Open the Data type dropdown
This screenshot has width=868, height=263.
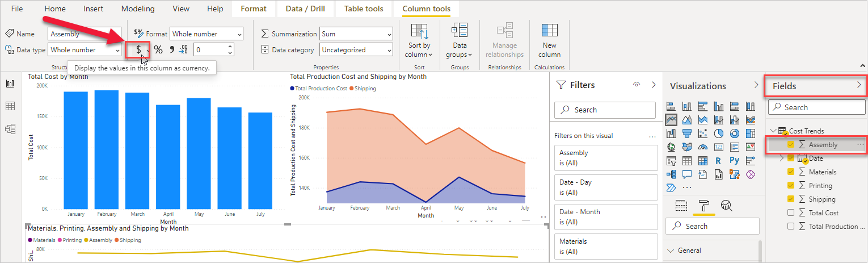click(85, 50)
